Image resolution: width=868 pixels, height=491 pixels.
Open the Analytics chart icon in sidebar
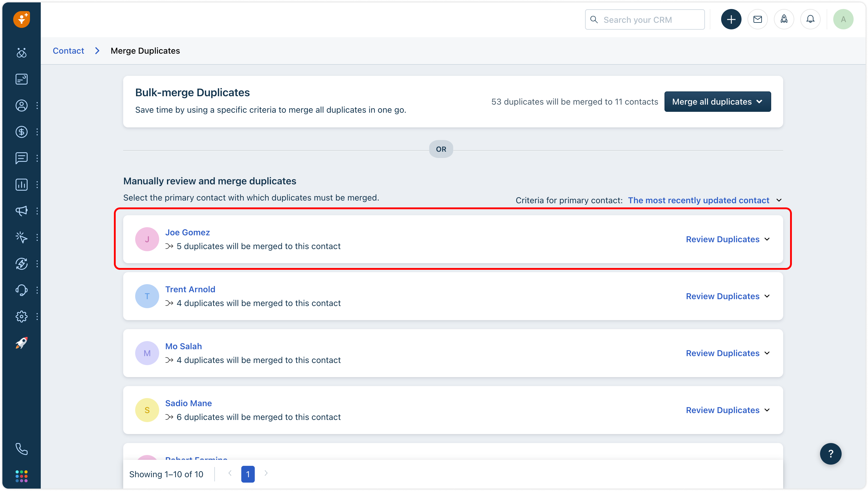[22, 184]
